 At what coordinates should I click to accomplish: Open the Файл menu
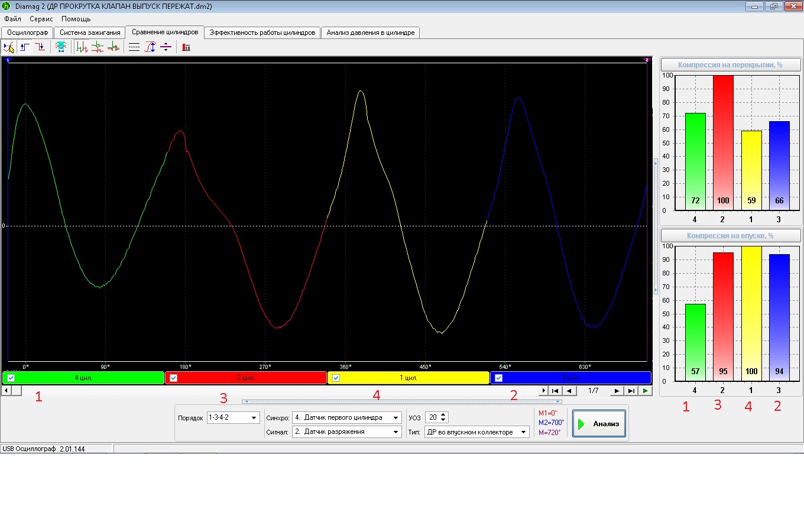[x=12, y=19]
